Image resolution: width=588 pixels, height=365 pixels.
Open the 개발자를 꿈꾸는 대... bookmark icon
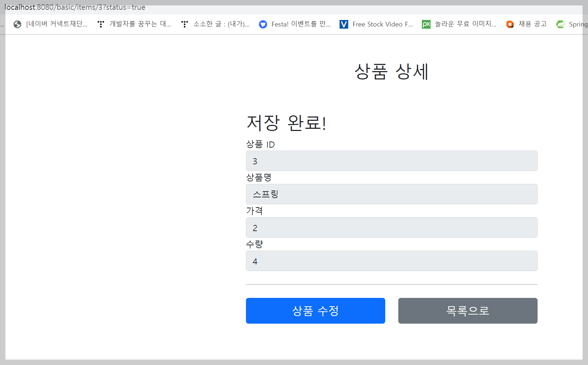tap(101, 24)
